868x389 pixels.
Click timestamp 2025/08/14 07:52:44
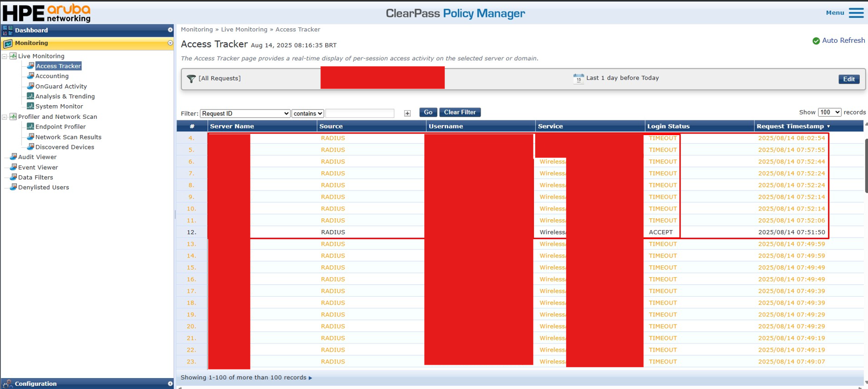click(791, 162)
